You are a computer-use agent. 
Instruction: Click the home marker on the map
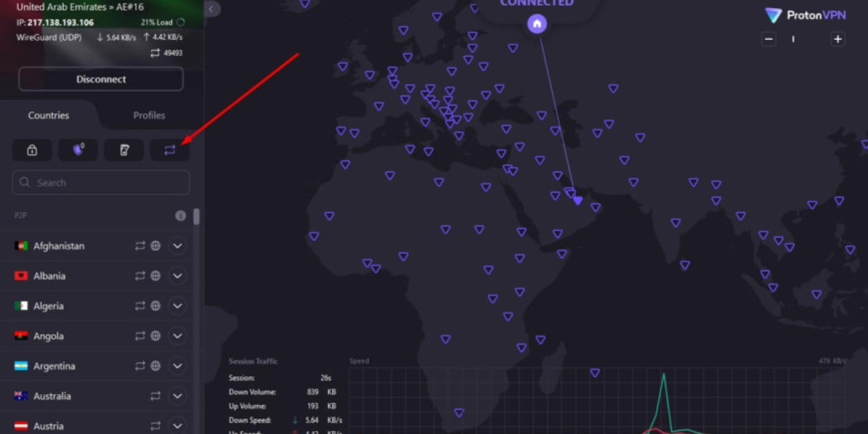[537, 24]
